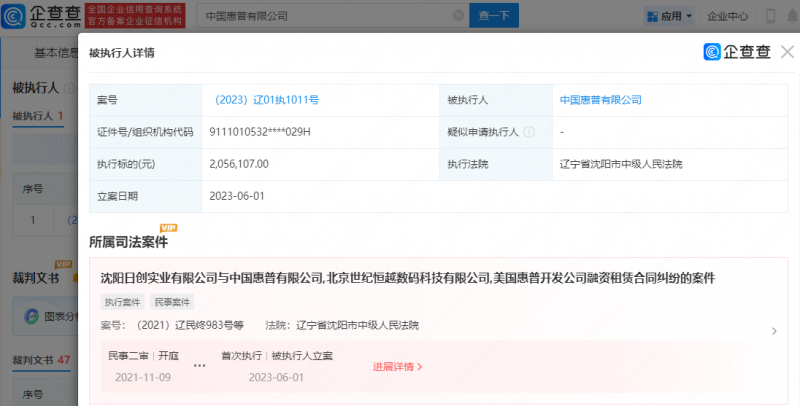Viewport: 800px width, 406px height.
Task: Select the 被执行人 1 tab in background page
Action: coord(38,116)
